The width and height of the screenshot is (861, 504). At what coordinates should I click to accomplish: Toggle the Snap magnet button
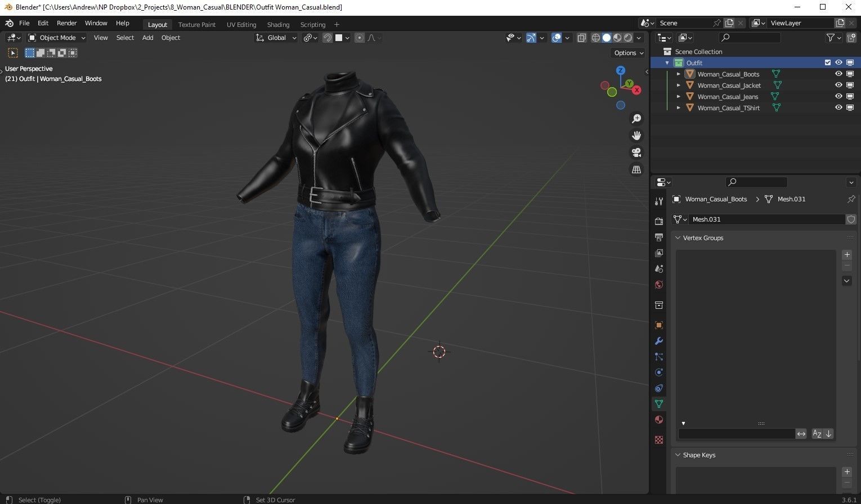[x=328, y=38]
